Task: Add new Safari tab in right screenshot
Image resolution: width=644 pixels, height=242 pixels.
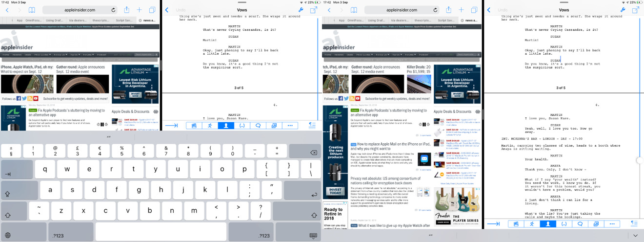Action: pos(462,10)
